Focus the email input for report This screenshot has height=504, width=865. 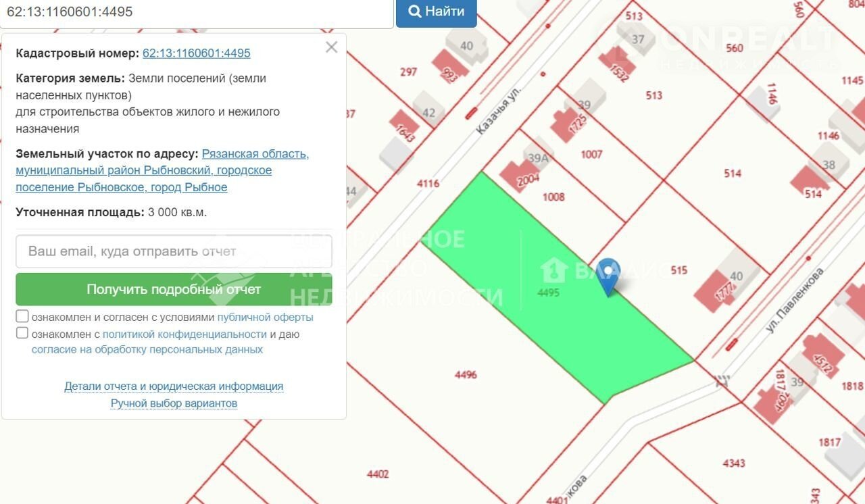174,251
